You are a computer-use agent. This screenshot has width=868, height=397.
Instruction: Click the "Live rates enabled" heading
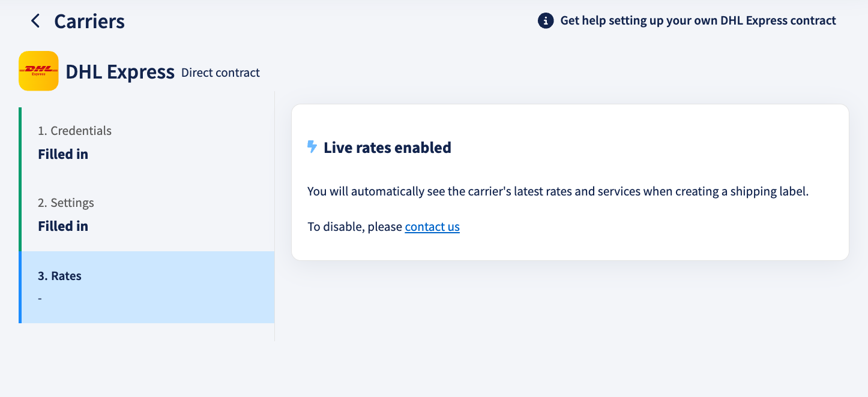[x=387, y=148]
